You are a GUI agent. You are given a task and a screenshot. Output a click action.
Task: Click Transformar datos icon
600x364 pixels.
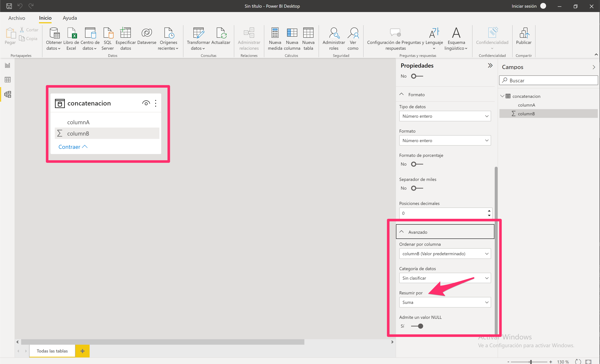[198, 39]
